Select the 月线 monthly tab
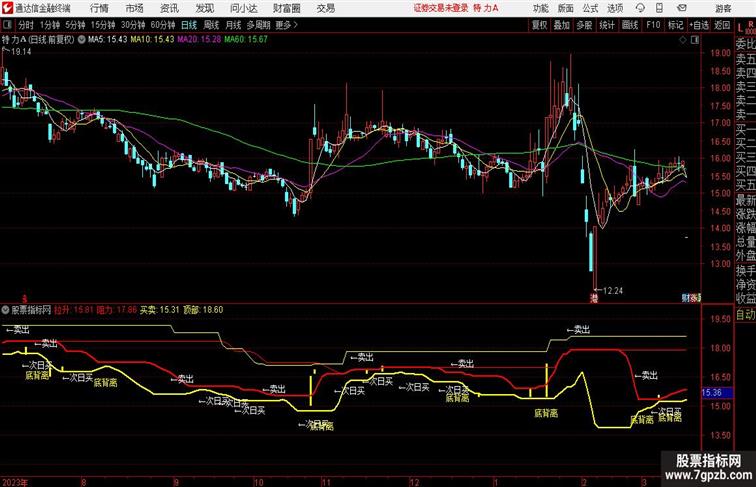The width and height of the screenshot is (756, 487). click(x=233, y=25)
